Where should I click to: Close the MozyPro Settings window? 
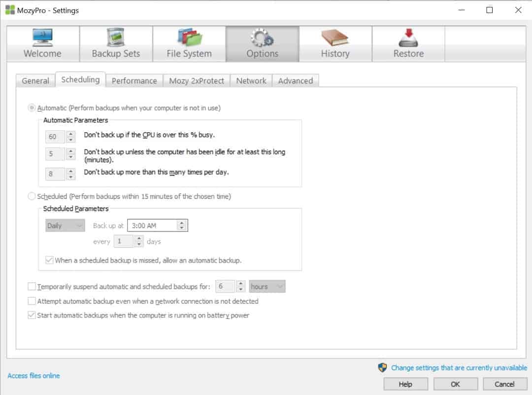tap(518, 10)
